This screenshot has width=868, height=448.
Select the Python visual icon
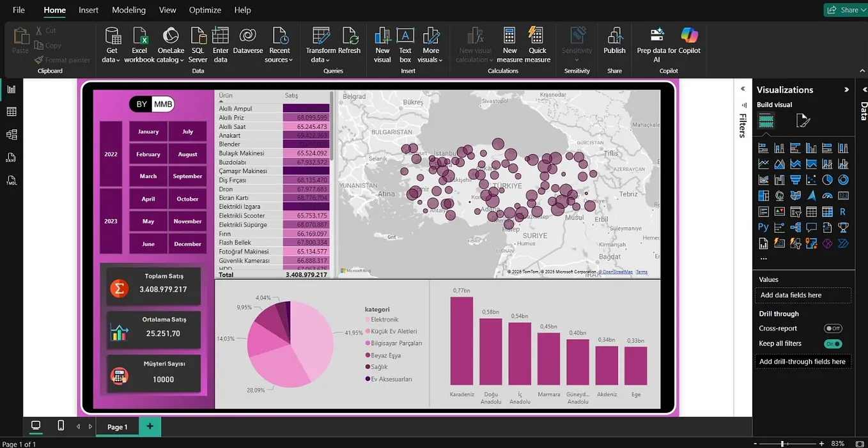pyautogui.click(x=764, y=227)
